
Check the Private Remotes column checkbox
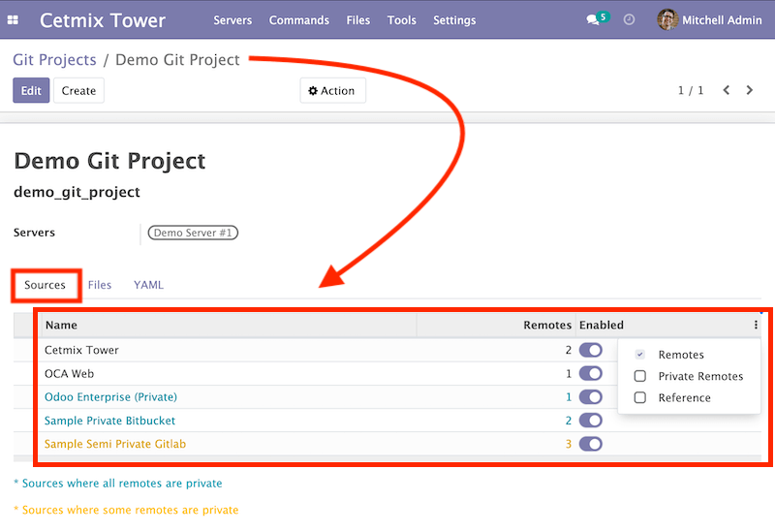click(640, 376)
